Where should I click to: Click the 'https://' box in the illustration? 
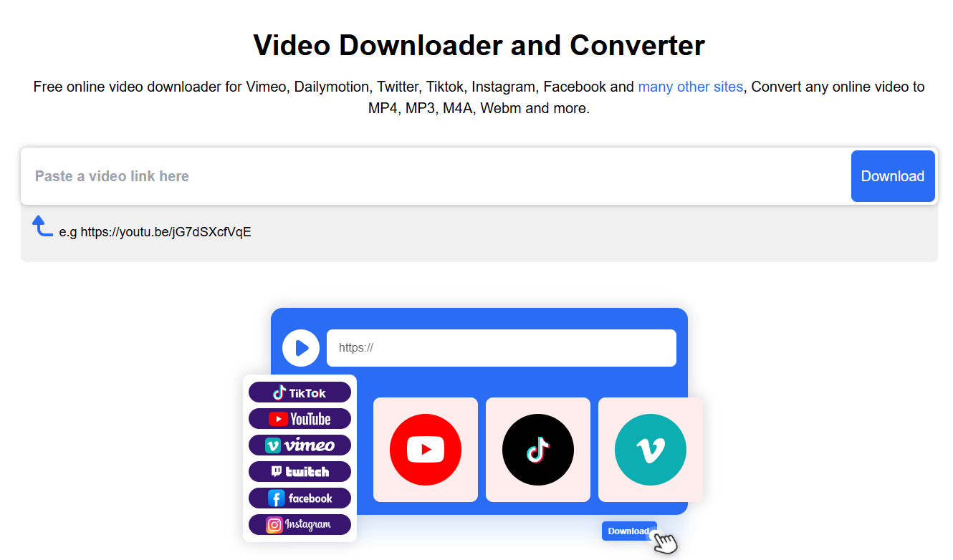(502, 348)
